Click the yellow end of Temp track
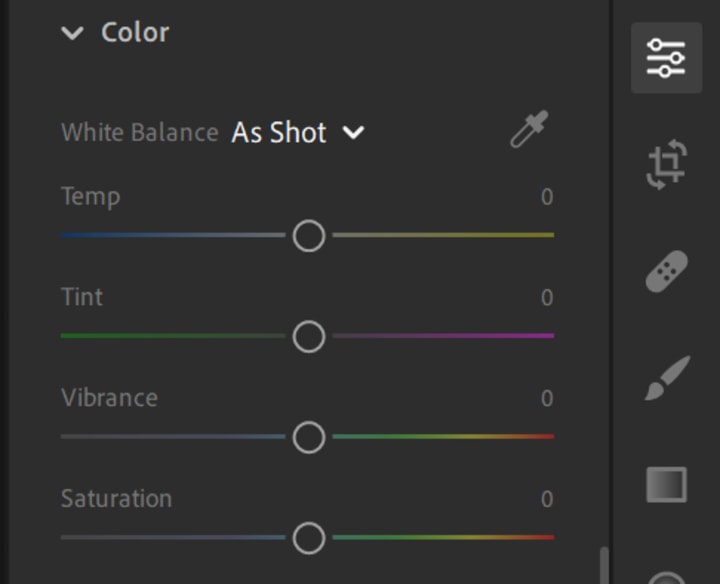The image size is (720, 584). coord(545,236)
